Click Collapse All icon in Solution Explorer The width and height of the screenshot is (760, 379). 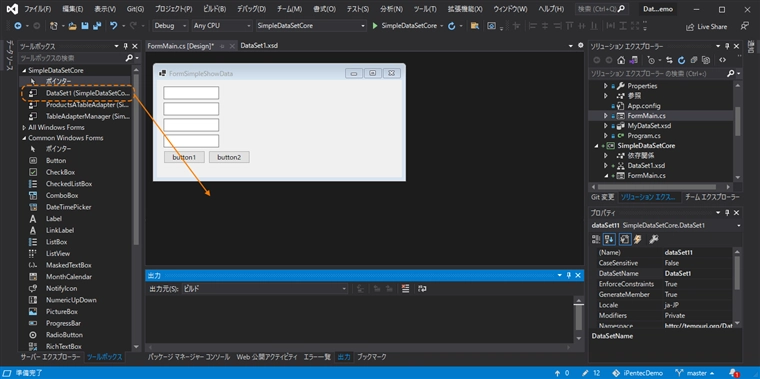pyautogui.click(x=694, y=60)
